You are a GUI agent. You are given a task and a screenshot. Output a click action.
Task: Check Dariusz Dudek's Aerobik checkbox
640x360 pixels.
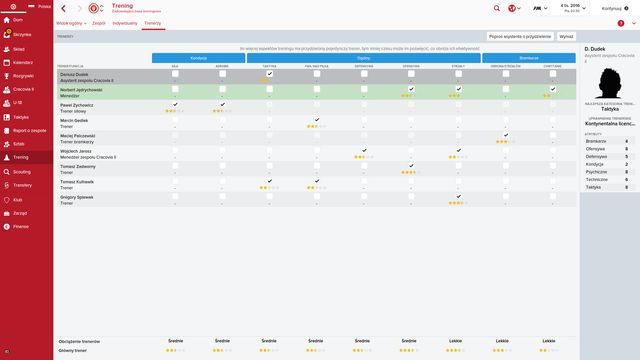(222, 74)
